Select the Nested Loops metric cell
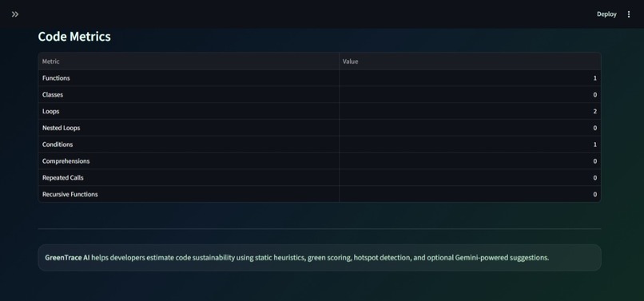This screenshot has width=644, height=301. point(189,128)
